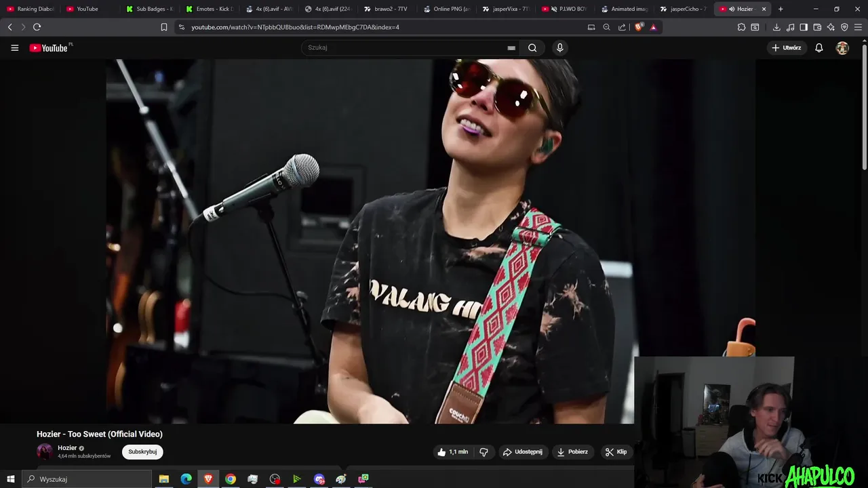868x488 pixels.
Task: Switch to the jasperCicho tab
Action: (682, 9)
